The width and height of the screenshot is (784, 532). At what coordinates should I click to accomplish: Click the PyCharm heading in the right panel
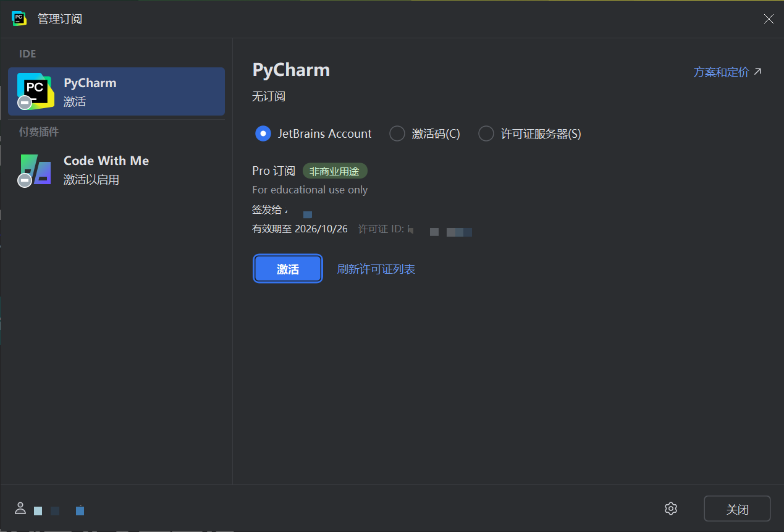[x=291, y=70]
